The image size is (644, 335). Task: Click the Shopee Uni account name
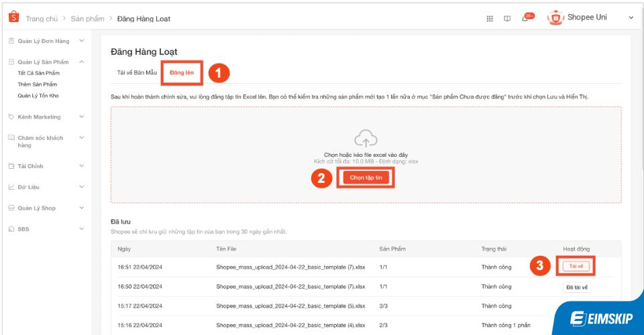click(x=587, y=17)
